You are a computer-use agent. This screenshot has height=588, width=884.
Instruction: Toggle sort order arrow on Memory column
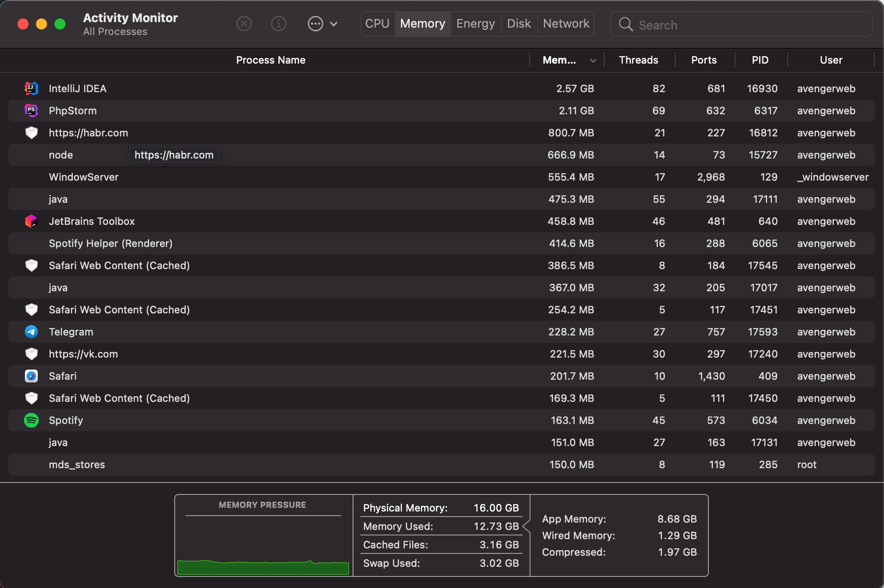(593, 60)
